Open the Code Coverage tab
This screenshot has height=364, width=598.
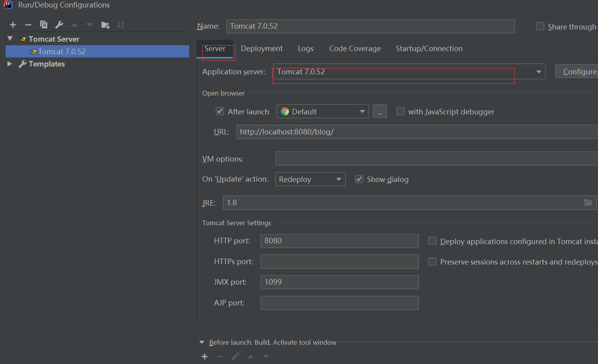point(354,48)
